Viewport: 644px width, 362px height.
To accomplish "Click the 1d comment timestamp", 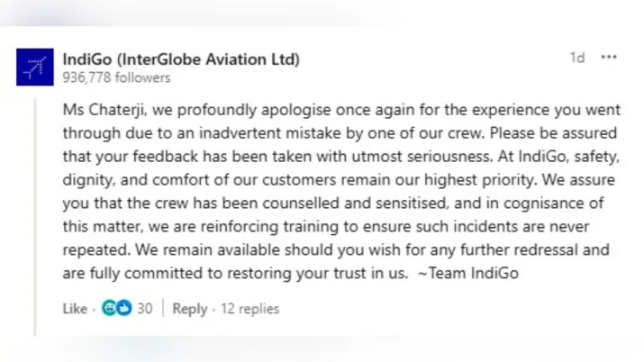I will (576, 58).
